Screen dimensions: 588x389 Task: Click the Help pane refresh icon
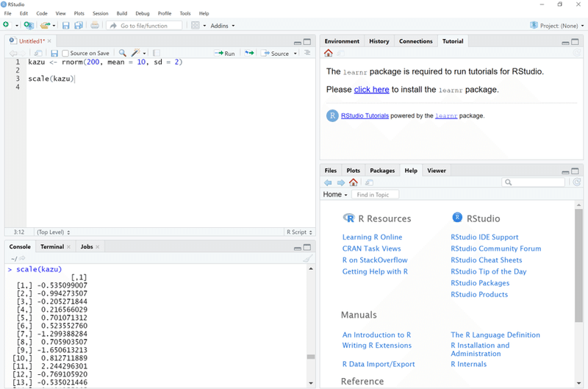coord(577,182)
